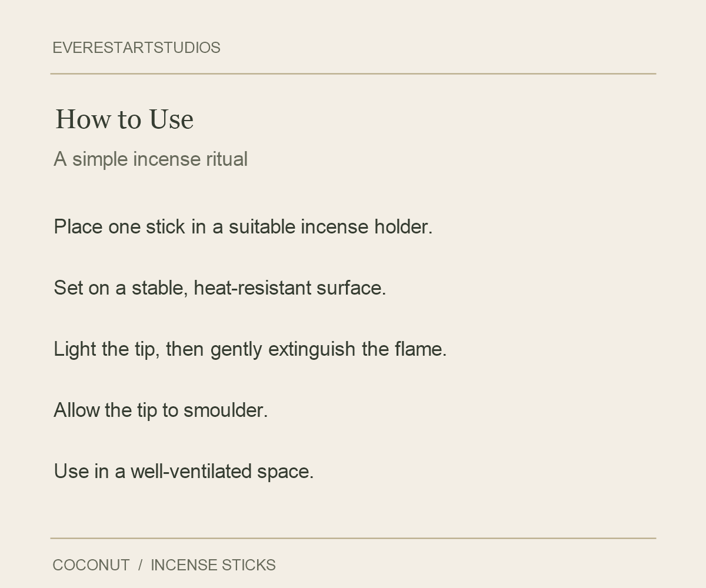
Task: Click the bottom horizontal divider line
Action: click(x=353, y=538)
